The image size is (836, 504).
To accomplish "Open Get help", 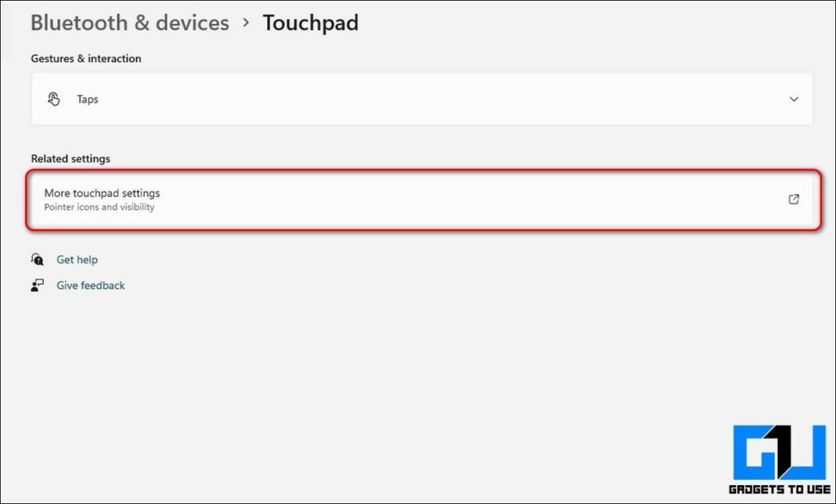I will [x=77, y=259].
